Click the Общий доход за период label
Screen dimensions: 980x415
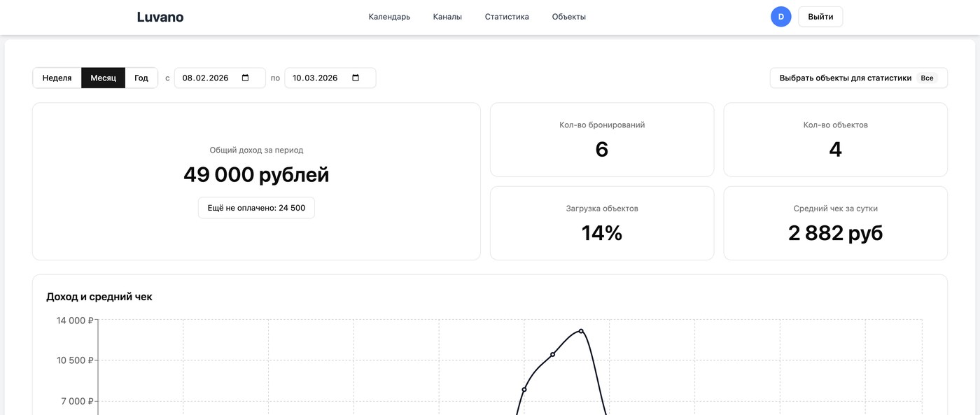pos(256,150)
